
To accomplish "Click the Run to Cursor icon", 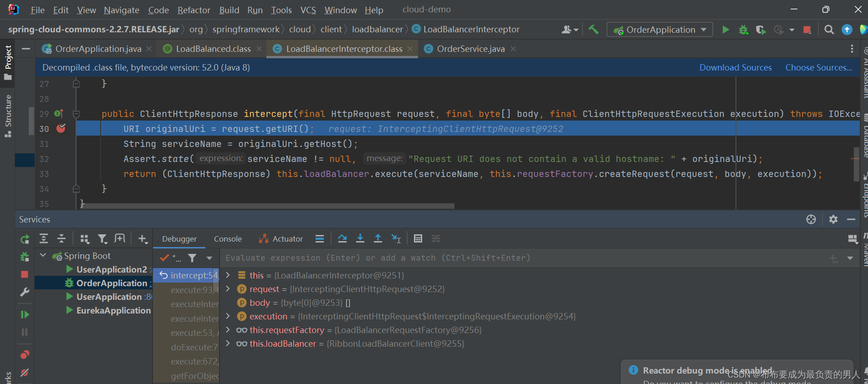I will click(396, 238).
